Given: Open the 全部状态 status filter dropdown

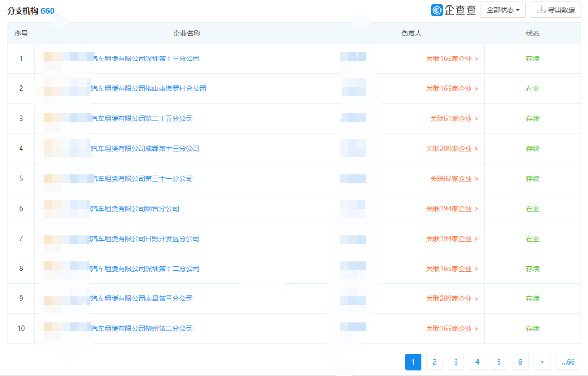Looking at the screenshot, I should [x=503, y=10].
